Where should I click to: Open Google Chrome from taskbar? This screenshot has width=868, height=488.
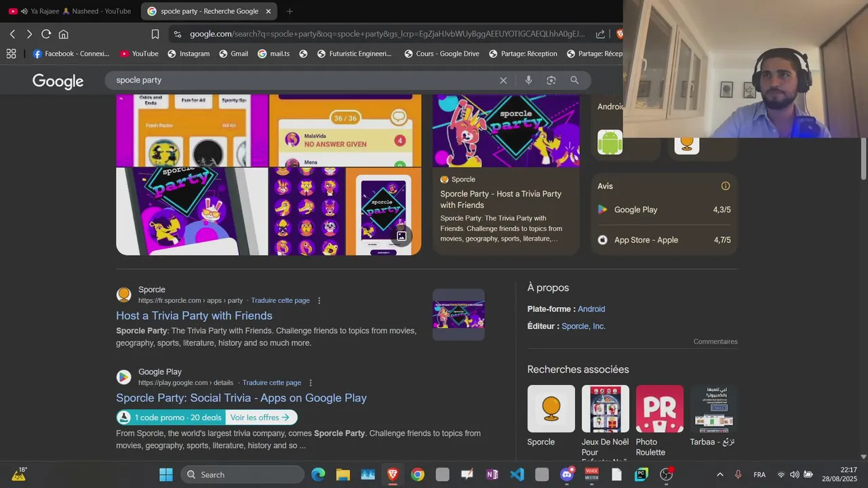pyautogui.click(x=418, y=474)
